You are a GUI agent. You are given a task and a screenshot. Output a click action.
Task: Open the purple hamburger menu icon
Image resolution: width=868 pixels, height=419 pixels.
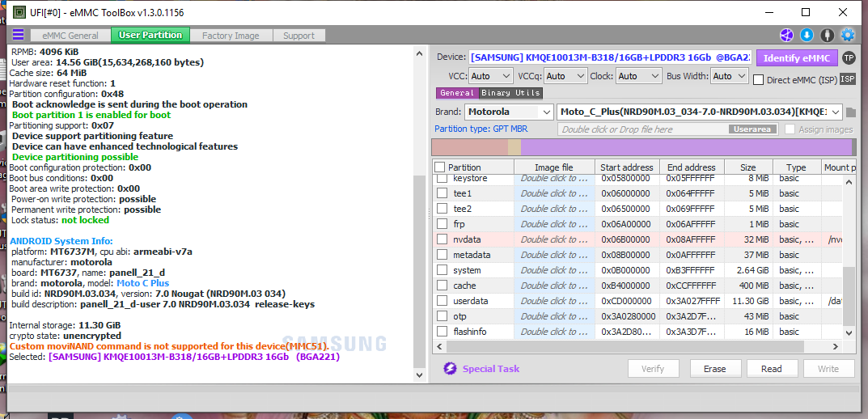coord(18,35)
